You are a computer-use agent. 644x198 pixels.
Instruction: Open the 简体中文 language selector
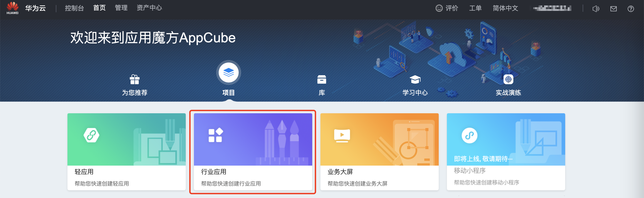(x=505, y=8)
